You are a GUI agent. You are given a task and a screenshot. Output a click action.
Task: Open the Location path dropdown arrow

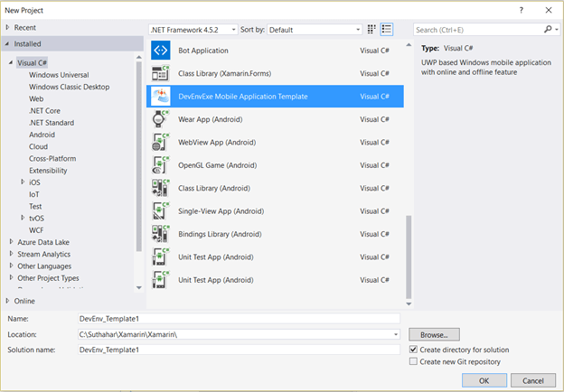[396, 334]
